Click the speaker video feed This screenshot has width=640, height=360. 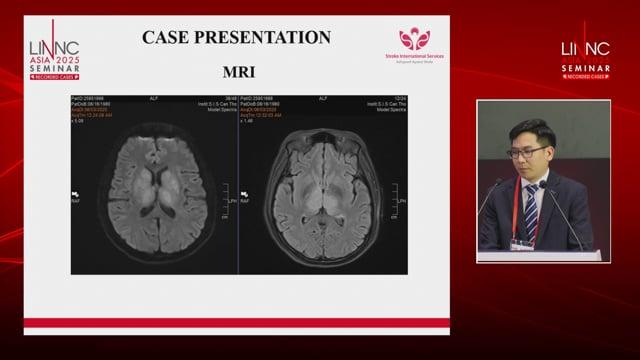coord(543,181)
